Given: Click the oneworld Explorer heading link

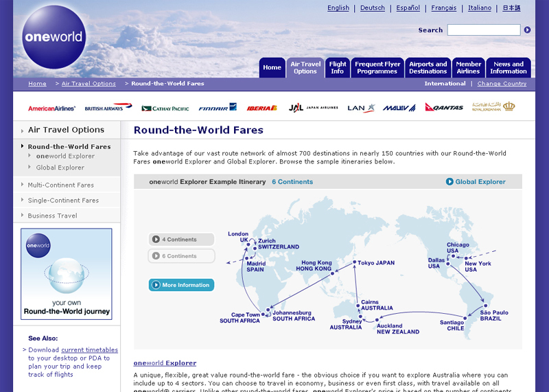Looking at the screenshot, I should [165, 363].
